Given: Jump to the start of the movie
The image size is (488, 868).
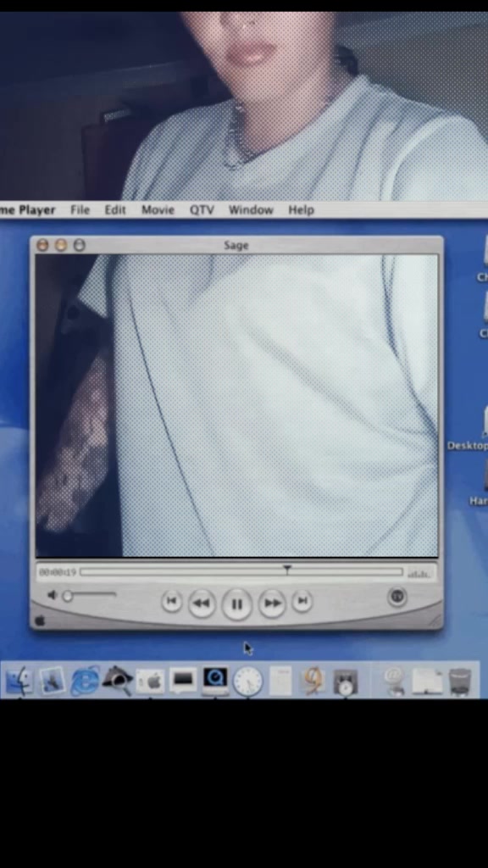Looking at the screenshot, I should (171, 601).
